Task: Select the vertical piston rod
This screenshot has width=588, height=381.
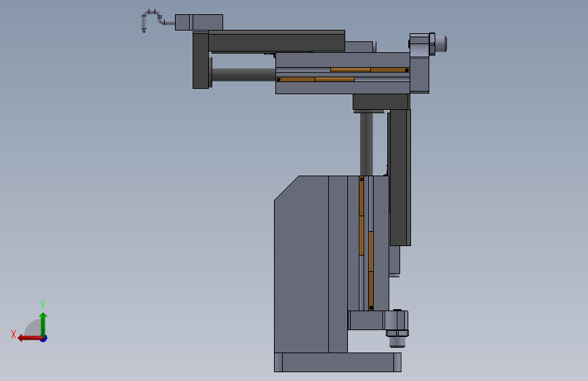Action: [366, 144]
